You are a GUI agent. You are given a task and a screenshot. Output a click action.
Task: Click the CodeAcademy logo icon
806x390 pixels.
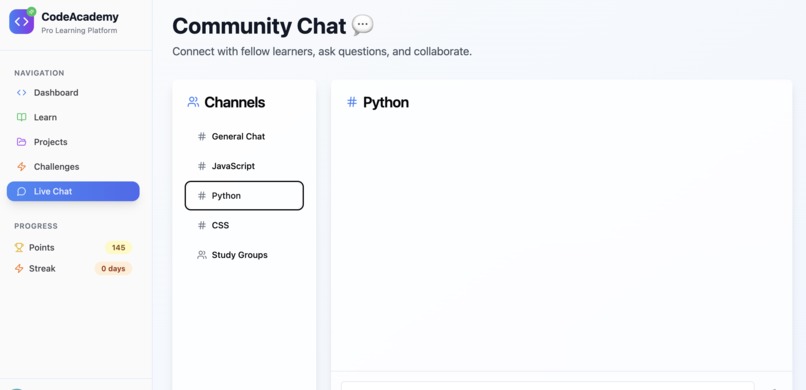[22, 22]
